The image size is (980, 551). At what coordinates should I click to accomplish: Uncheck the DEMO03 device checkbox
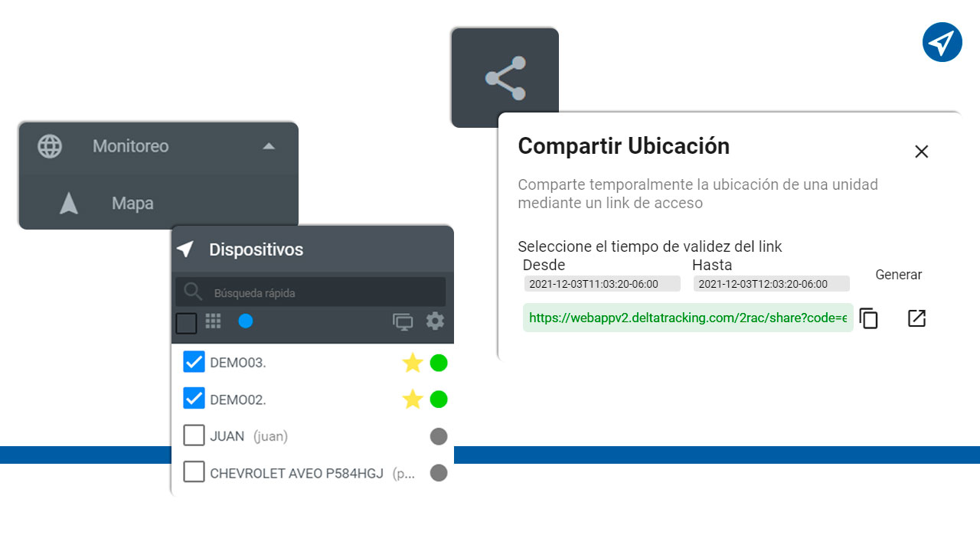click(194, 361)
